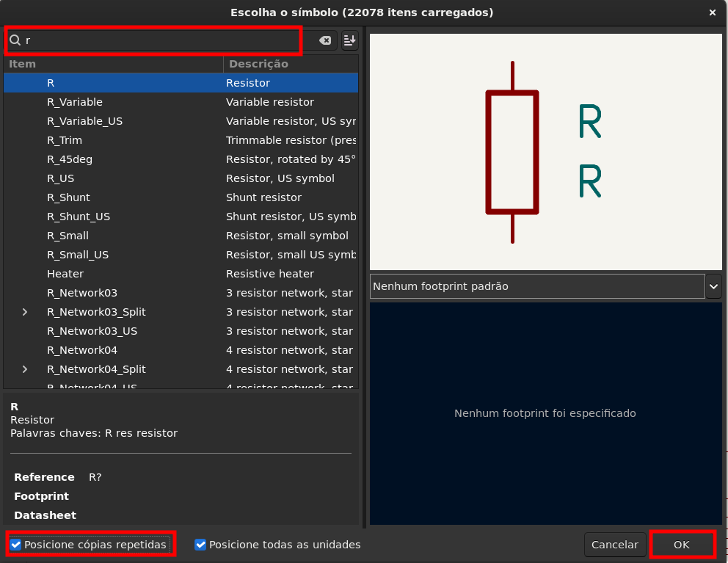Choose the Heater symbol
Viewport: 728px width, 563px height.
coord(65,274)
